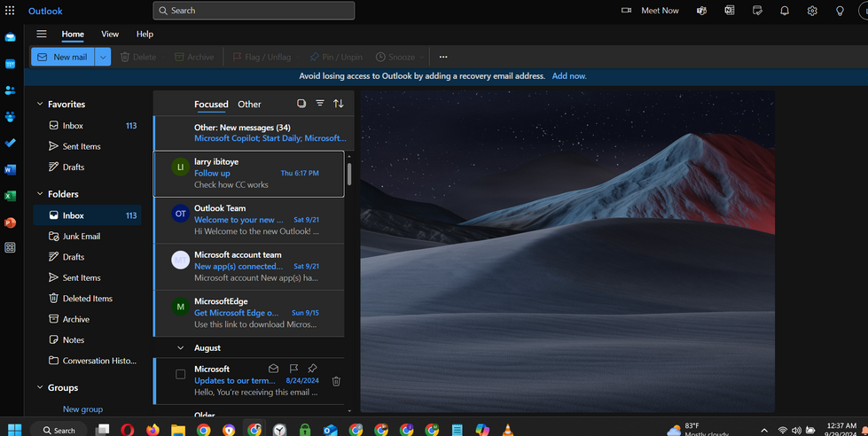The image size is (868, 436).
Task: Open Archive folder
Action: click(x=88, y=319)
